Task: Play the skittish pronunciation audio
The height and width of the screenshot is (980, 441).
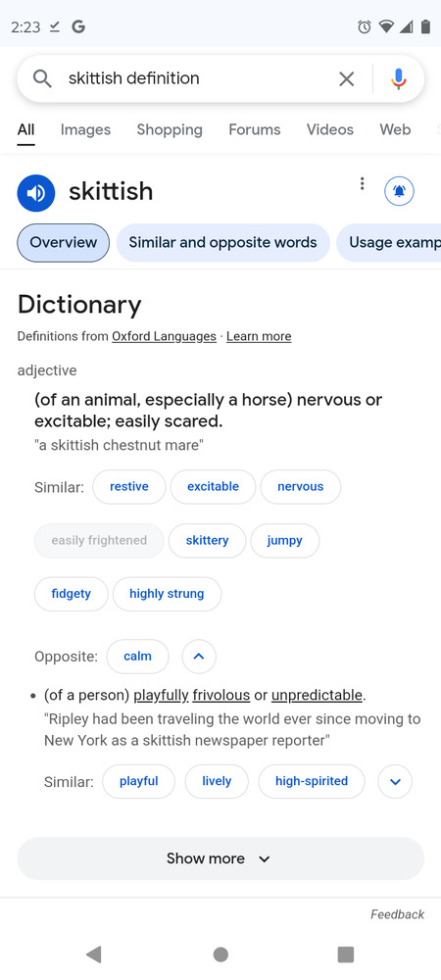Action: coord(36,193)
